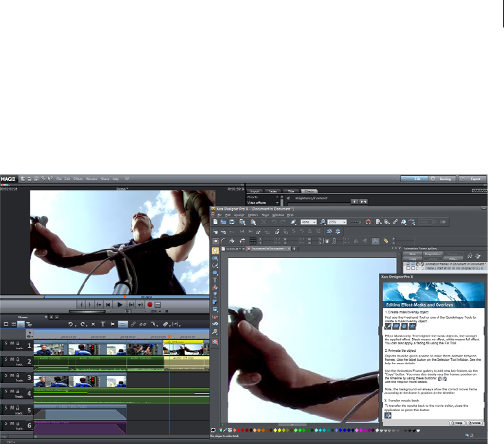Screen dimensions: 504x444
Task: Start playback with the MAGIX play button
Action: 120,304
